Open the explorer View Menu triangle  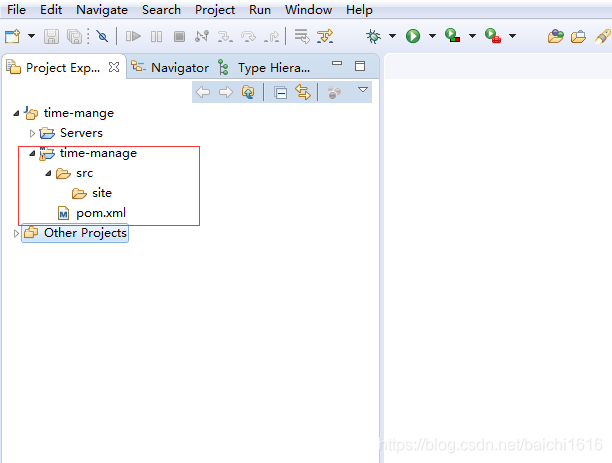click(x=363, y=90)
